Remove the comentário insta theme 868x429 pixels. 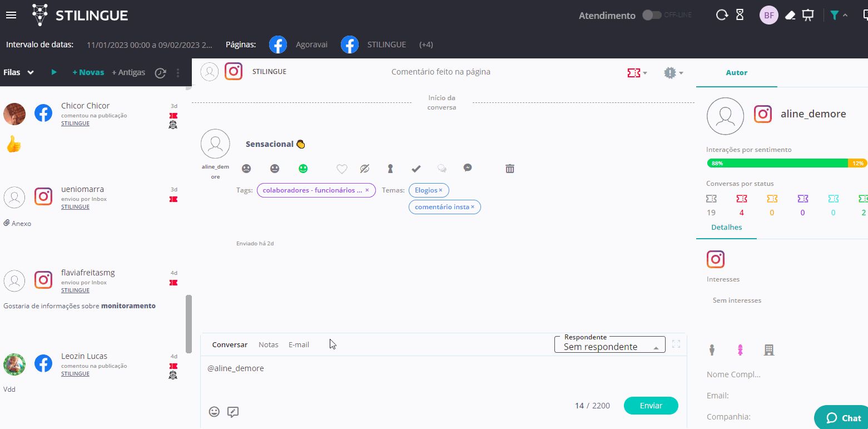point(473,207)
